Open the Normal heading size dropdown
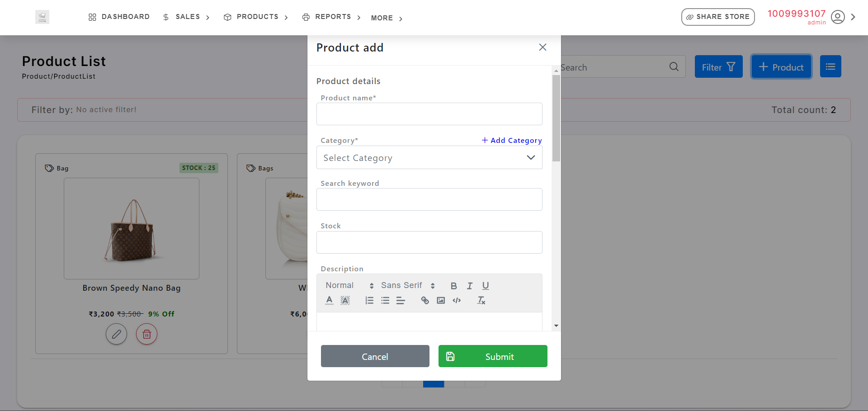 [349, 286]
